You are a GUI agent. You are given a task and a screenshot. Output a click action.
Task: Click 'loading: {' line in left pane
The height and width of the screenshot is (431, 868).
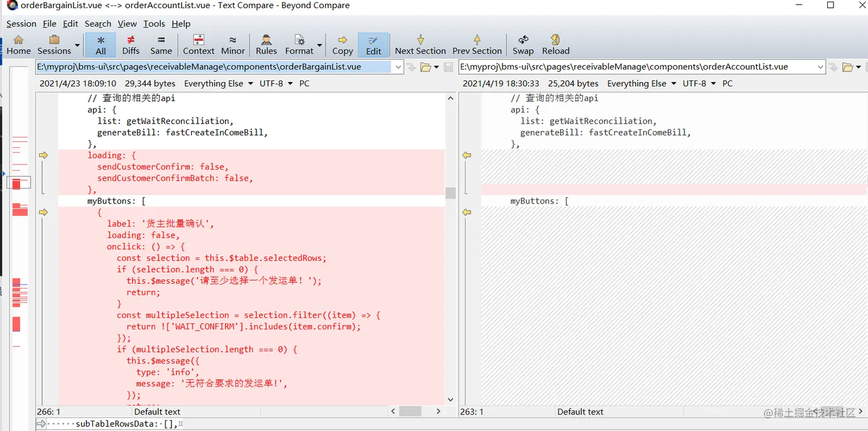click(x=111, y=155)
